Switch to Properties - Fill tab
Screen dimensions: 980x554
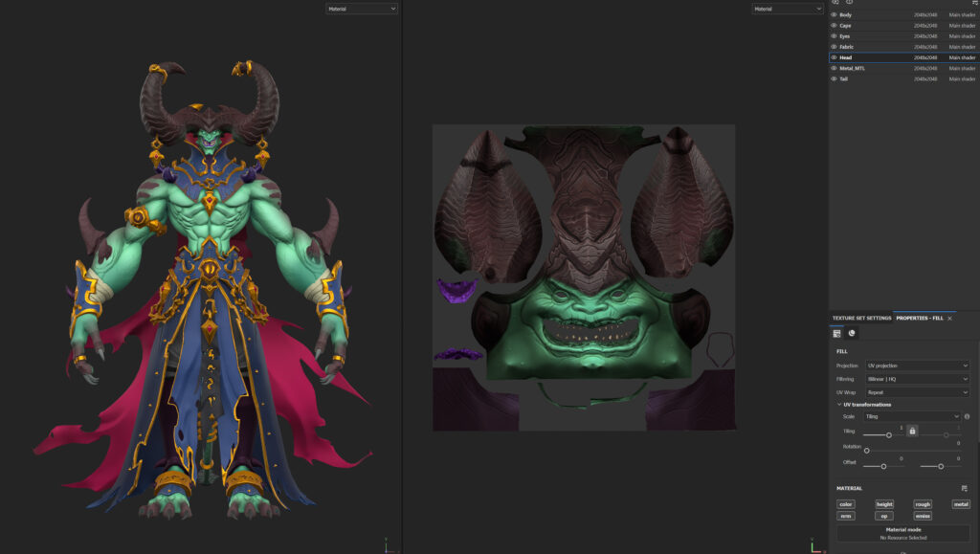point(920,318)
